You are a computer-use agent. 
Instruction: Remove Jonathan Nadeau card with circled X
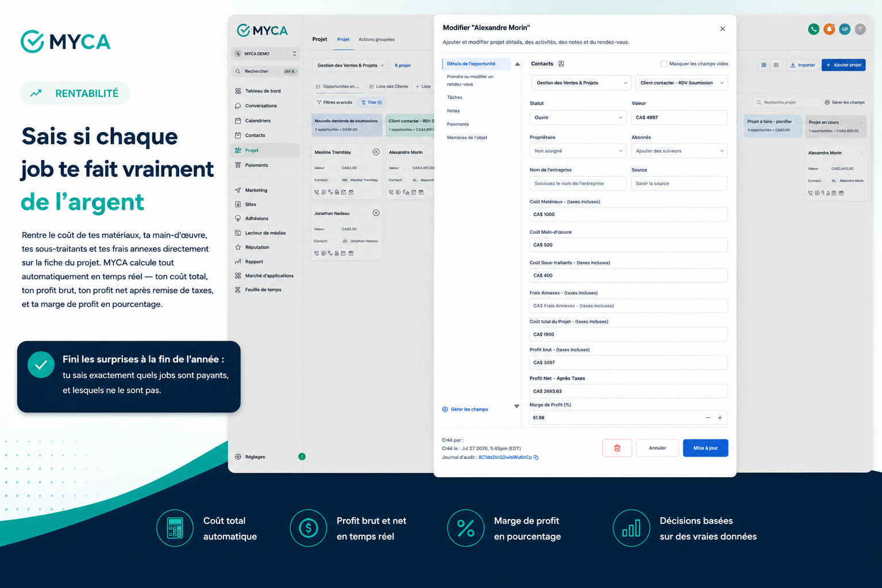[376, 213]
